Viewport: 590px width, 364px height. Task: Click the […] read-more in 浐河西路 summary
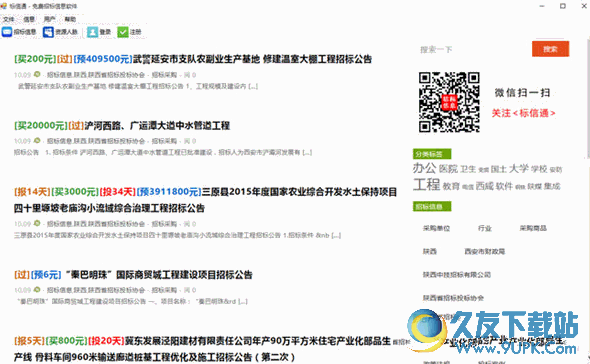click(307, 152)
